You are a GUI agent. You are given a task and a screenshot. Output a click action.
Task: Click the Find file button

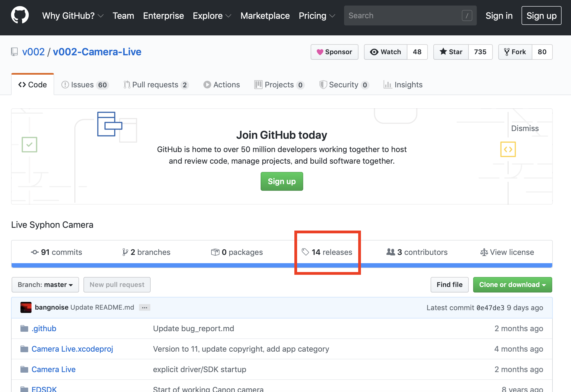click(x=449, y=285)
